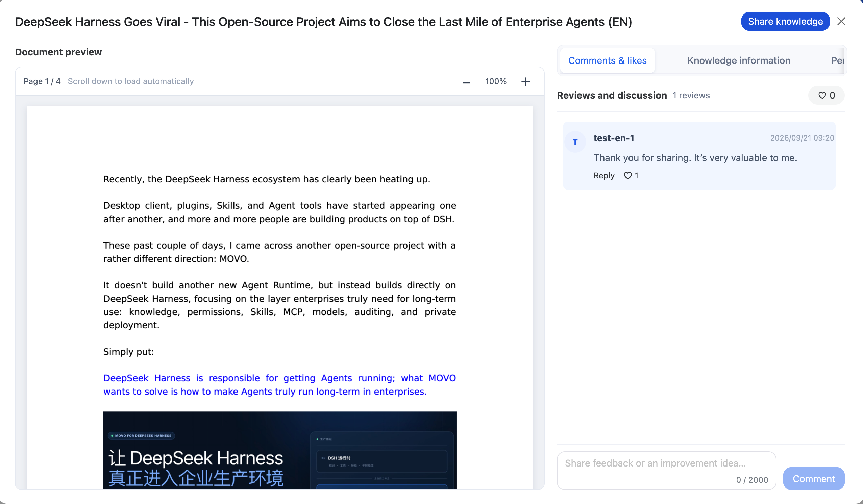This screenshot has width=863, height=504.
Task: Click the blue highlighted DeepSeek Harness sentence
Action: tap(279, 384)
